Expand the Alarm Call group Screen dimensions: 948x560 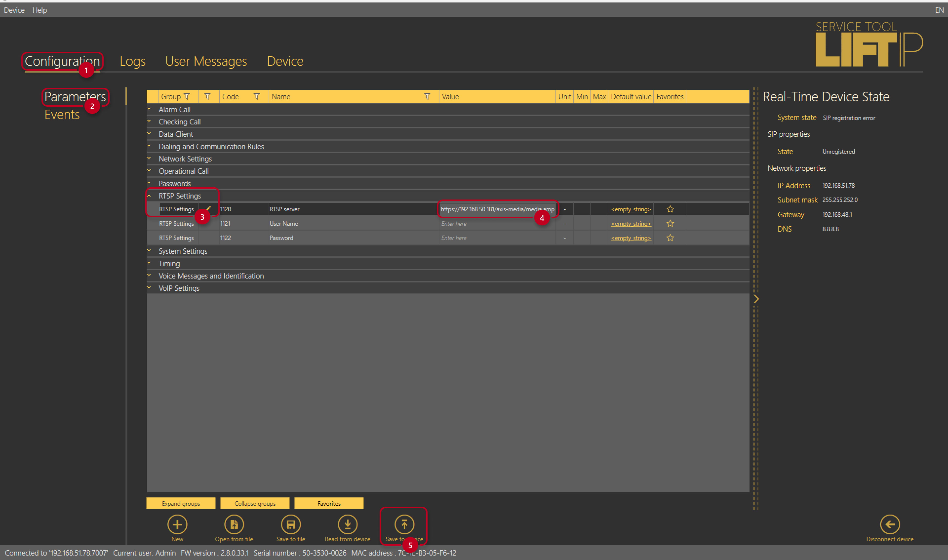pos(149,109)
